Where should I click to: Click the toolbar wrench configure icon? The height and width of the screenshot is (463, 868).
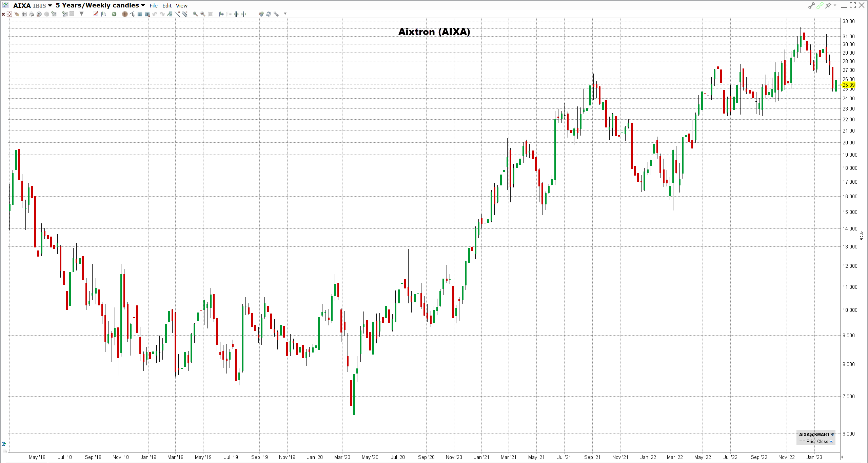tap(276, 14)
